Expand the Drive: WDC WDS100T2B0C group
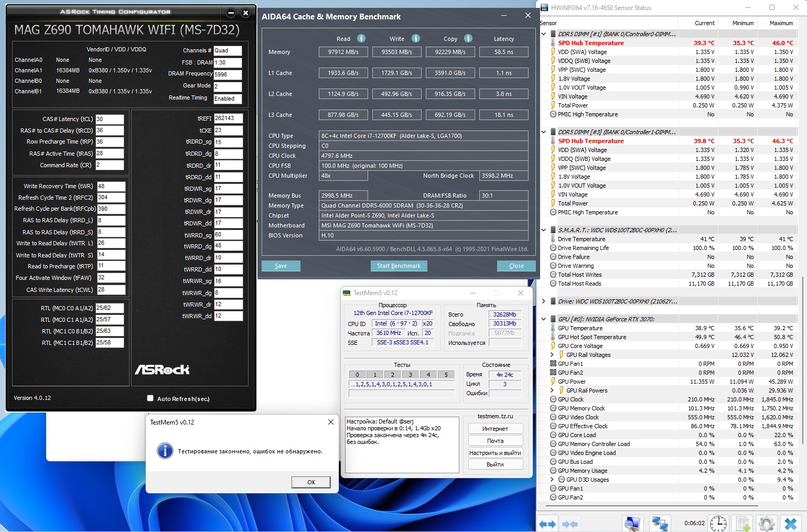807x532 pixels. (x=544, y=301)
